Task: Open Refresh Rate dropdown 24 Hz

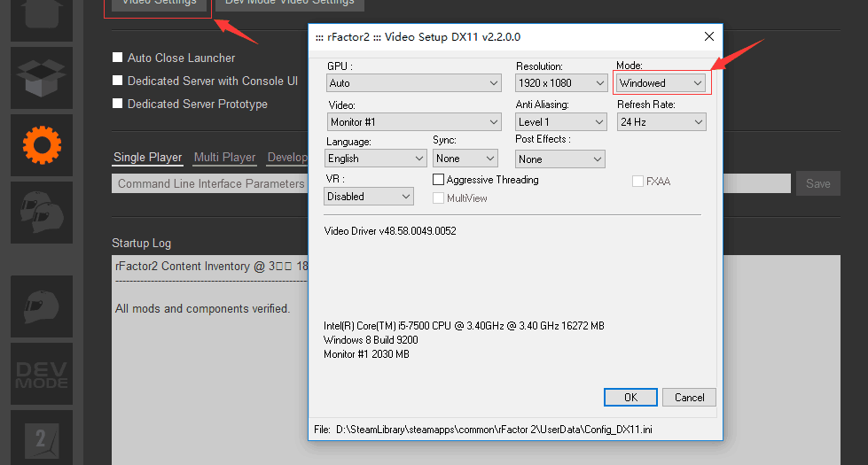Action: [661, 121]
